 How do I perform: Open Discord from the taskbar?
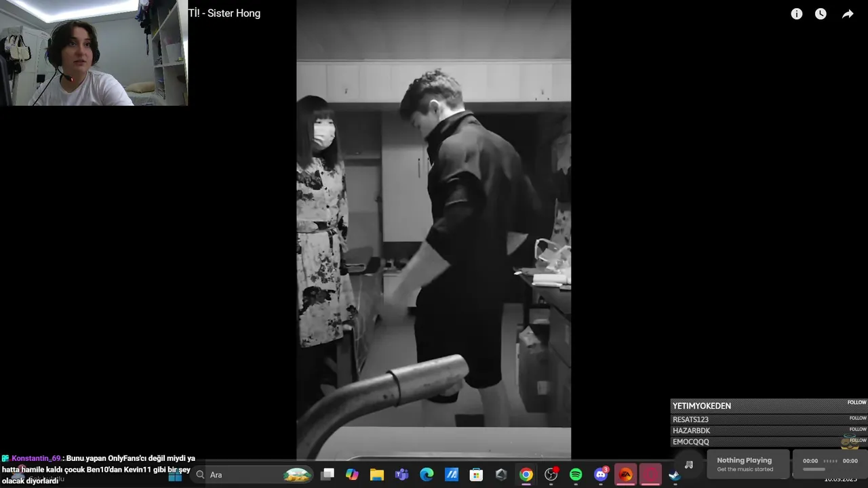click(x=601, y=474)
